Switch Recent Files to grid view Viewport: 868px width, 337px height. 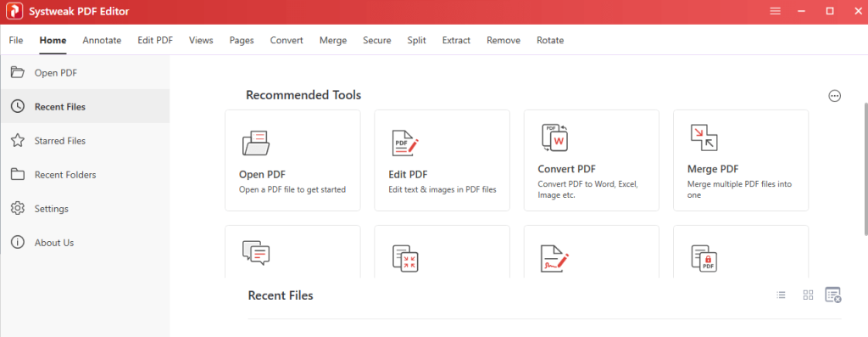click(808, 295)
